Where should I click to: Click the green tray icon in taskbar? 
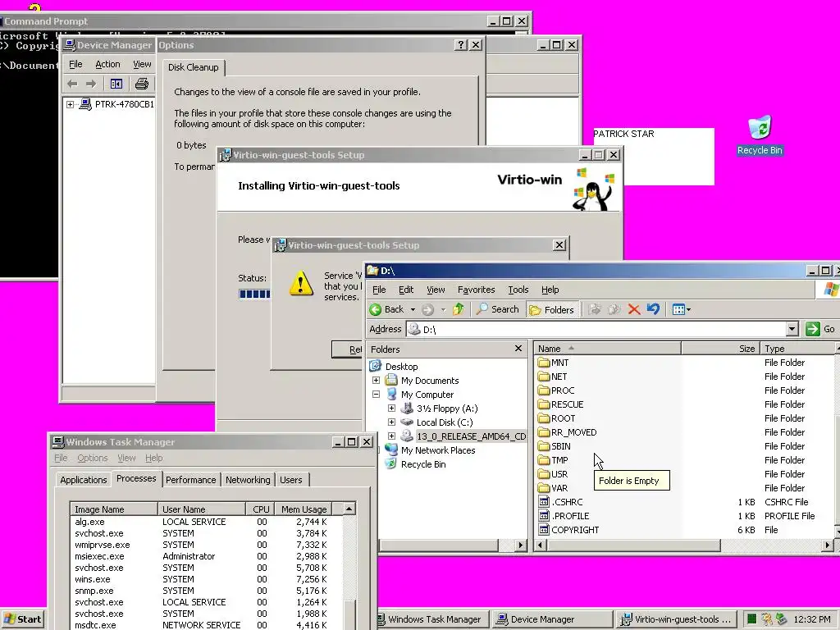752,619
